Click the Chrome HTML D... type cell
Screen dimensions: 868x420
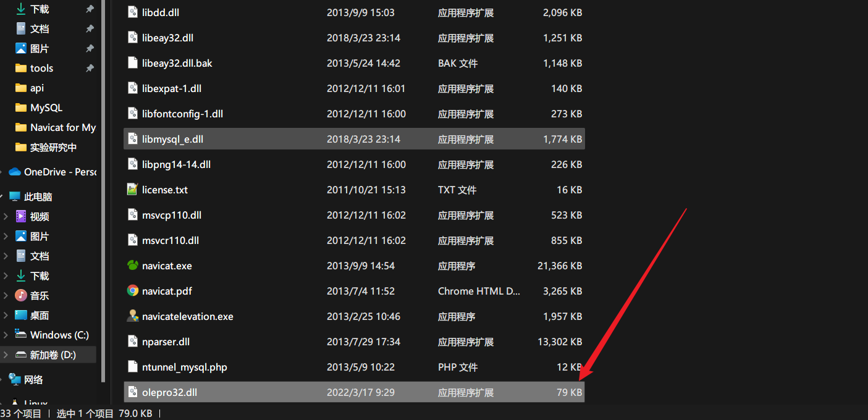click(479, 291)
